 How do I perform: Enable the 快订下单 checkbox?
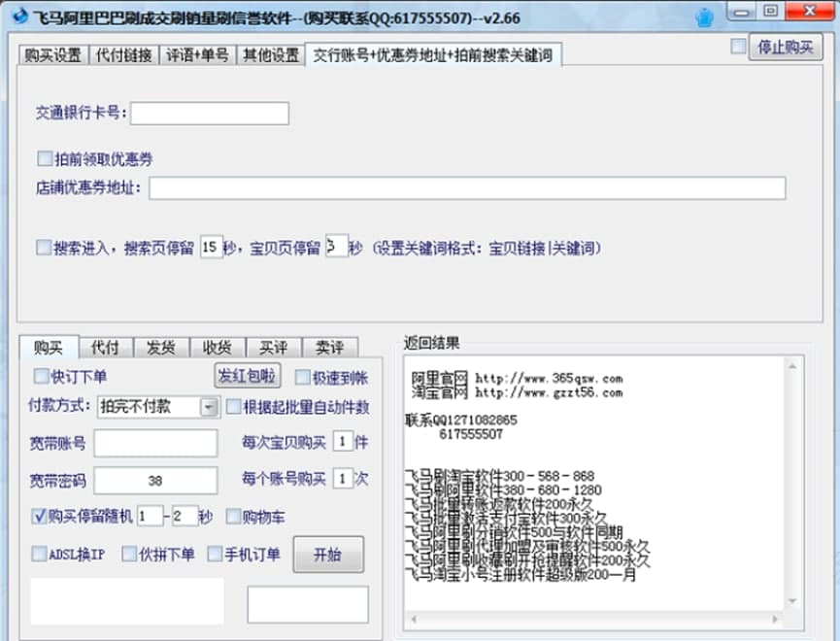click(x=41, y=376)
